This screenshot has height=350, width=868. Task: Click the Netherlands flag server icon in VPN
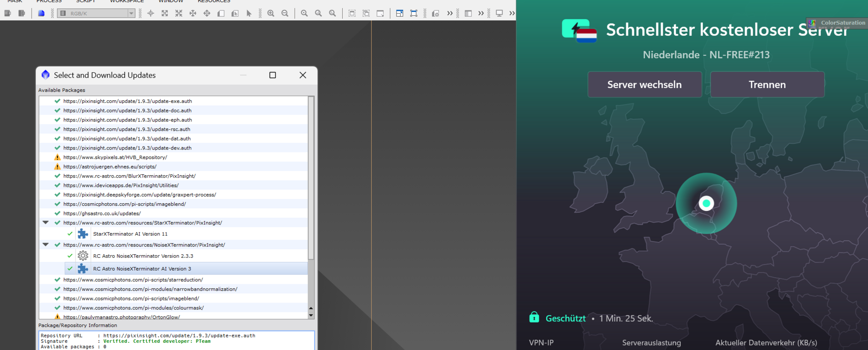[580, 30]
